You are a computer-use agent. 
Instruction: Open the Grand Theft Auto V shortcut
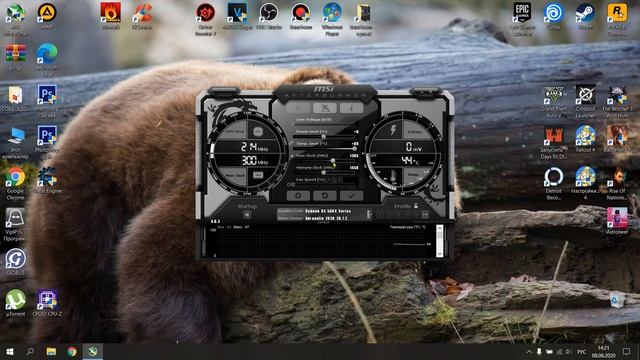554,95
